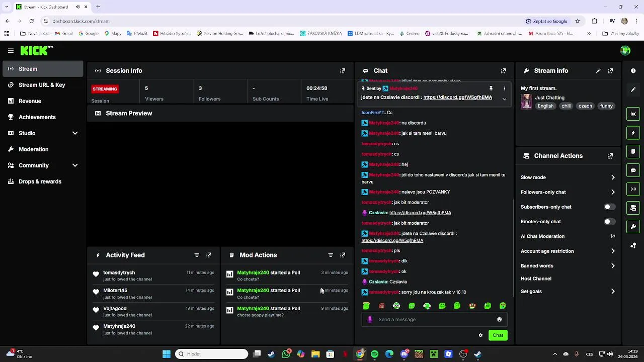Viewport: 644px width, 362px height.
Task: Open Mod Actions filter options
Action: pos(331,255)
